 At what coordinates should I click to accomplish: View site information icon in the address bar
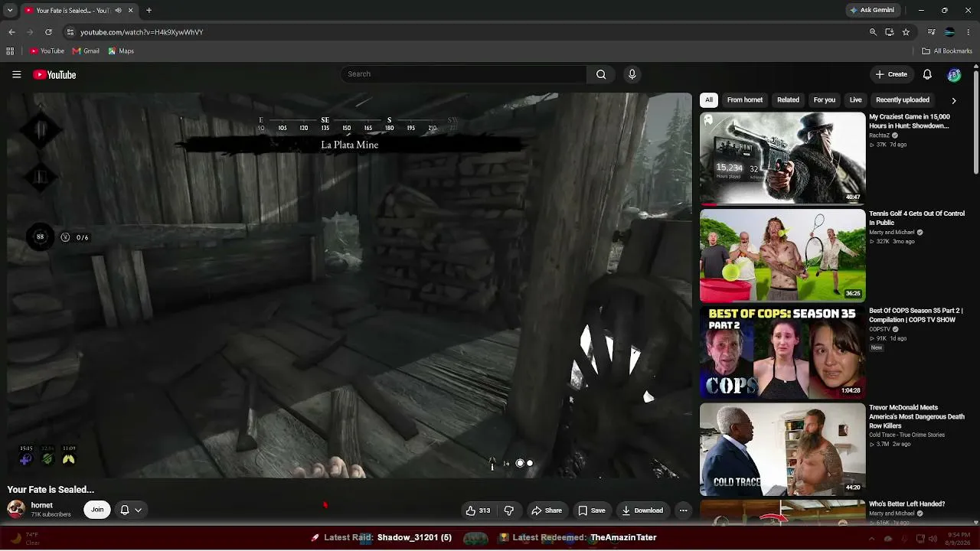70,32
